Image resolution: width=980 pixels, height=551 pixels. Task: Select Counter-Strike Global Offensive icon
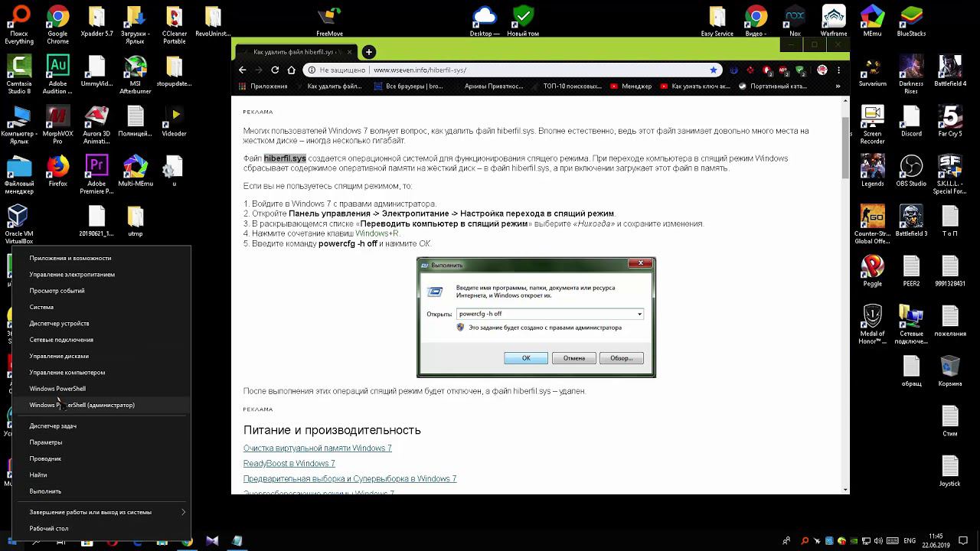click(x=872, y=225)
